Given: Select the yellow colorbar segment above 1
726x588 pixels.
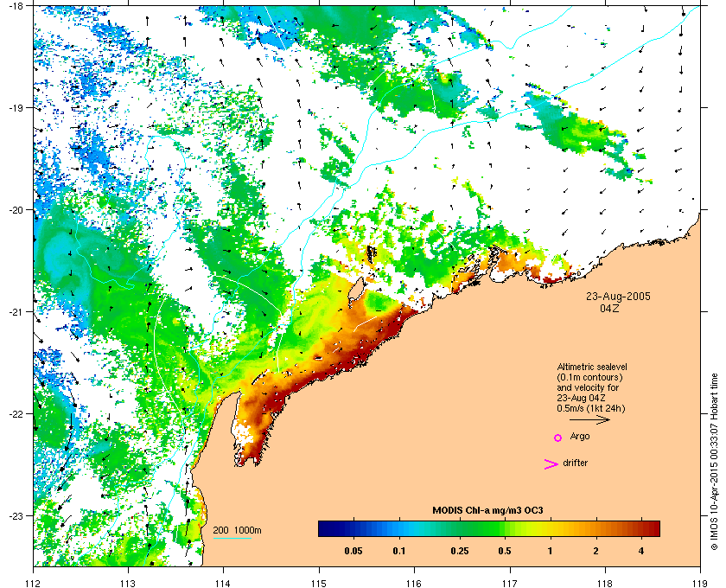Looking at the screenshot, I should tap(551, 528).
